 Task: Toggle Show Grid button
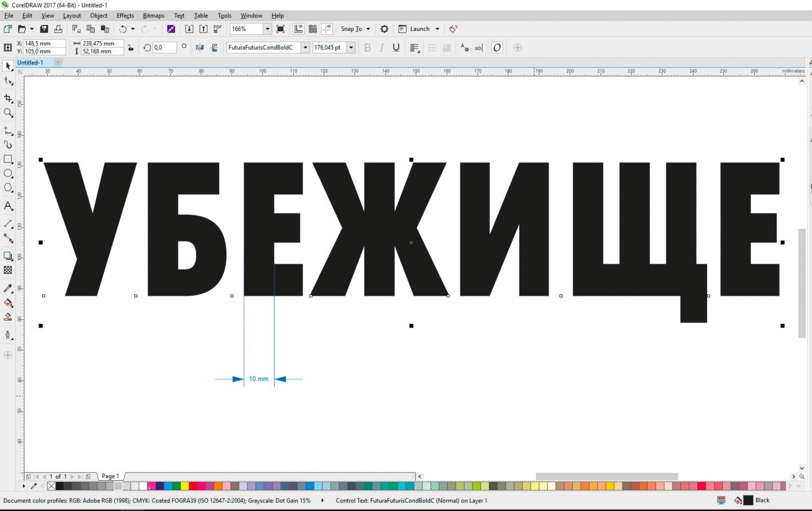coord(313,29)
